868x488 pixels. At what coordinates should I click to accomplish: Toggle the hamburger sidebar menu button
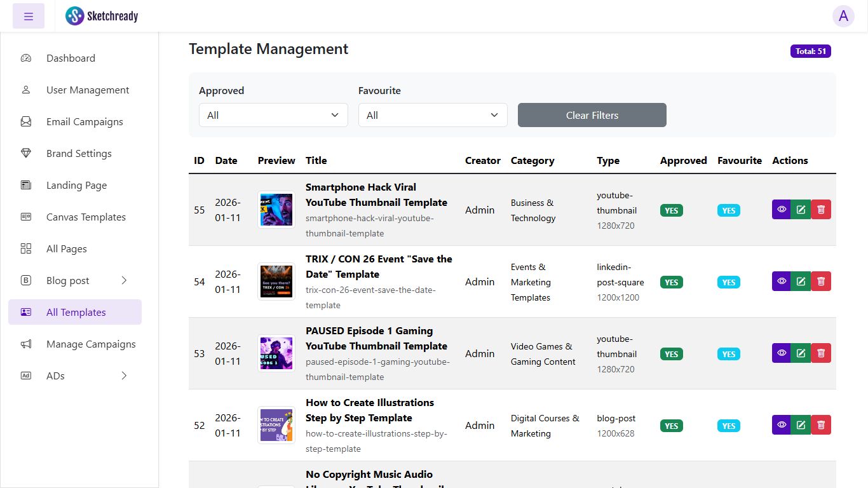click(29, 16)
